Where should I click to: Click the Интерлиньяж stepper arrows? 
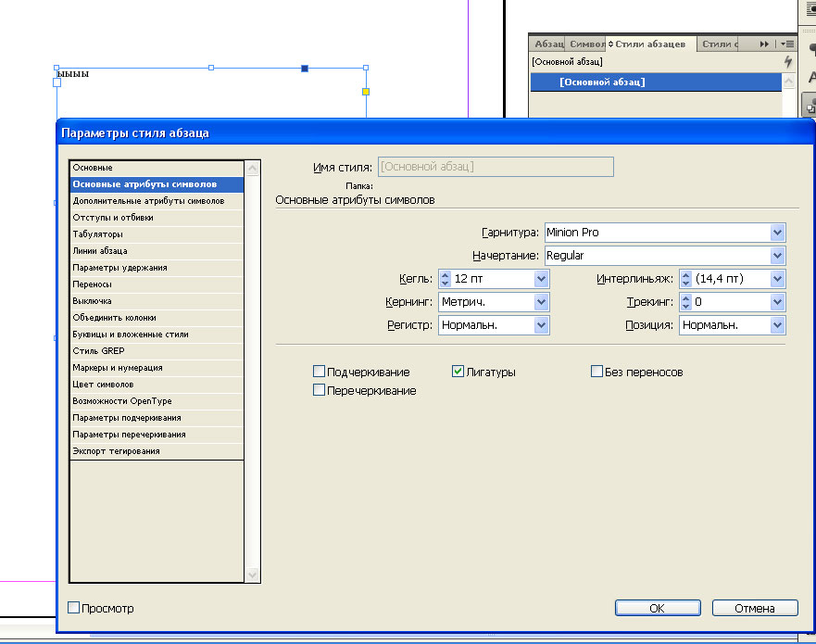pos(686,279)
